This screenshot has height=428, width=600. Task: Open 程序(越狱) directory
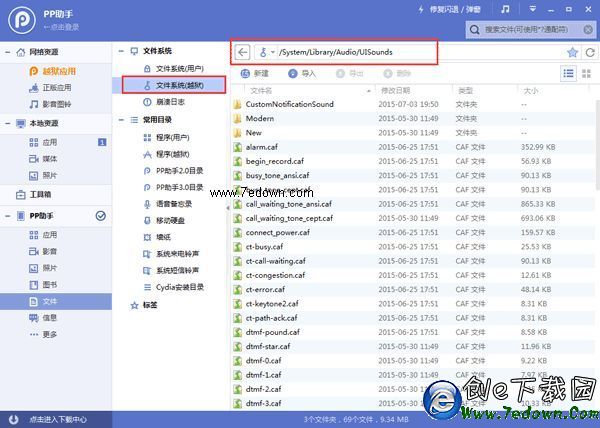click(x=166, y=154)
